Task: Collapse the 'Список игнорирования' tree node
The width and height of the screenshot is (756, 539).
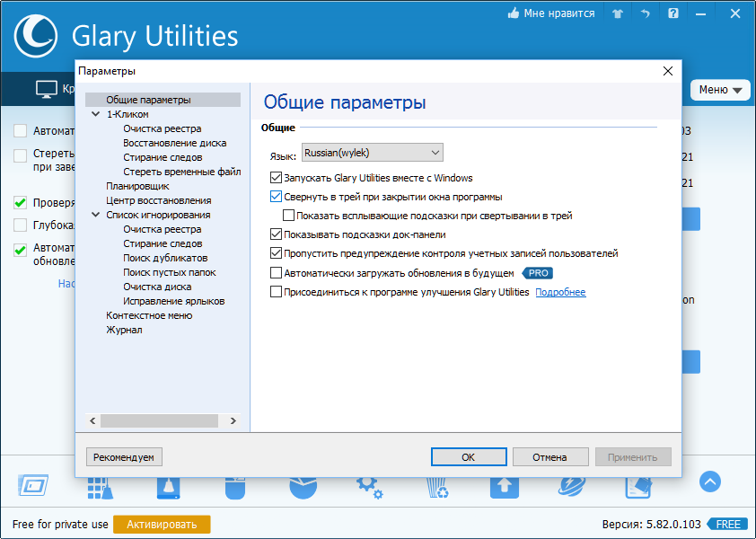Action: click(96, 216)
